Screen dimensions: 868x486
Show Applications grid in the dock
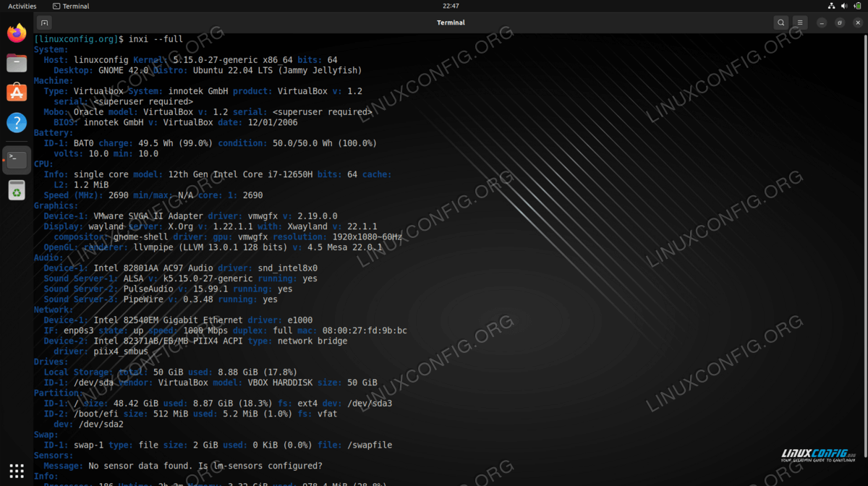17,470
